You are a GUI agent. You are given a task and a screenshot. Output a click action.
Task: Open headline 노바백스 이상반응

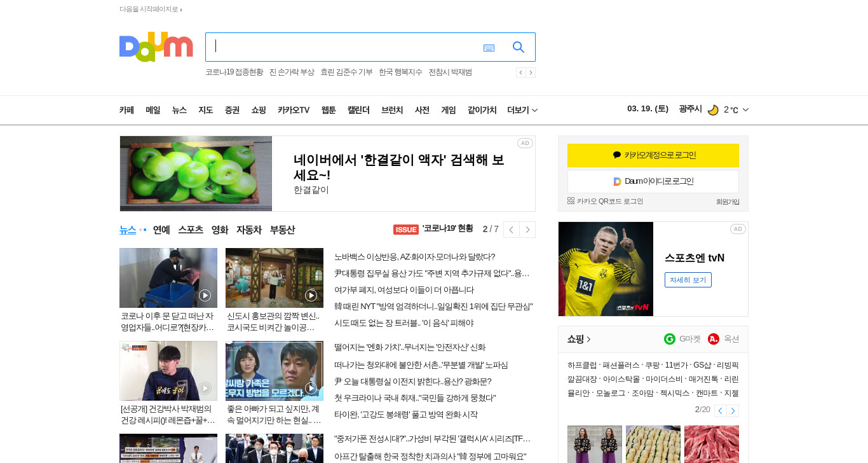click(414, 257)
